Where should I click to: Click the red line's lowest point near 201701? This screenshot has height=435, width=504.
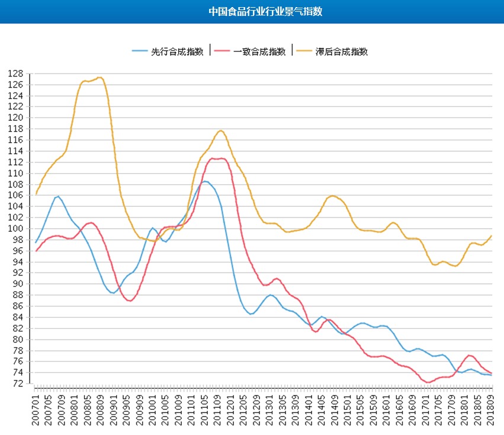pos(428,382)
